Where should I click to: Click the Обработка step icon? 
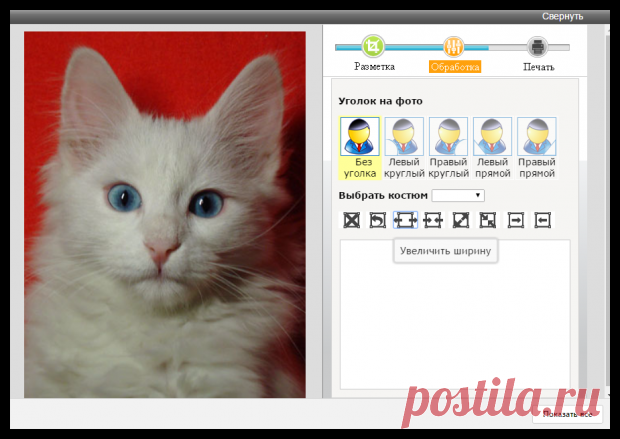click(x=454, y=46)
